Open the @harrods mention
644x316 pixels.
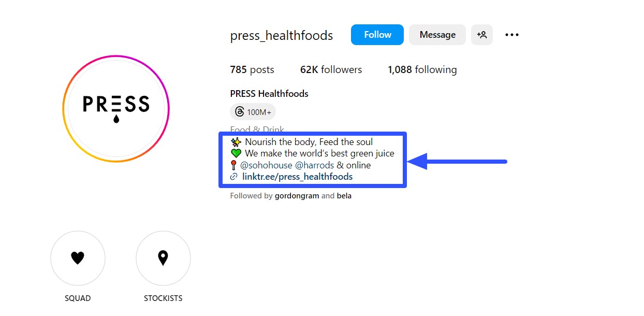click(315, 165)
